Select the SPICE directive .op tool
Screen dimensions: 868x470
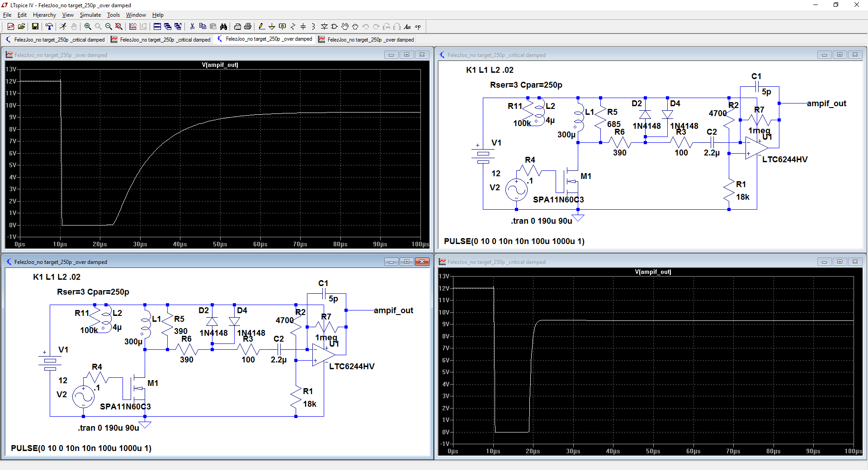tap(418, 27)
